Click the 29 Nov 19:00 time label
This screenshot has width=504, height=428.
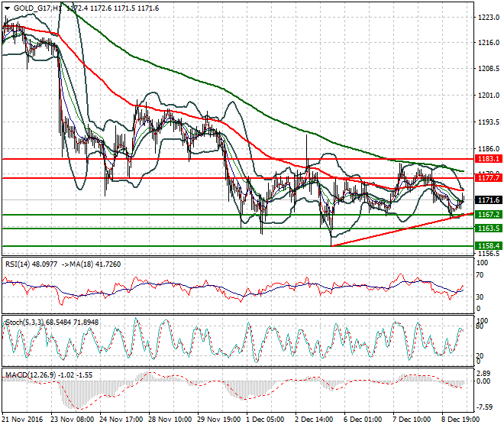219,420
